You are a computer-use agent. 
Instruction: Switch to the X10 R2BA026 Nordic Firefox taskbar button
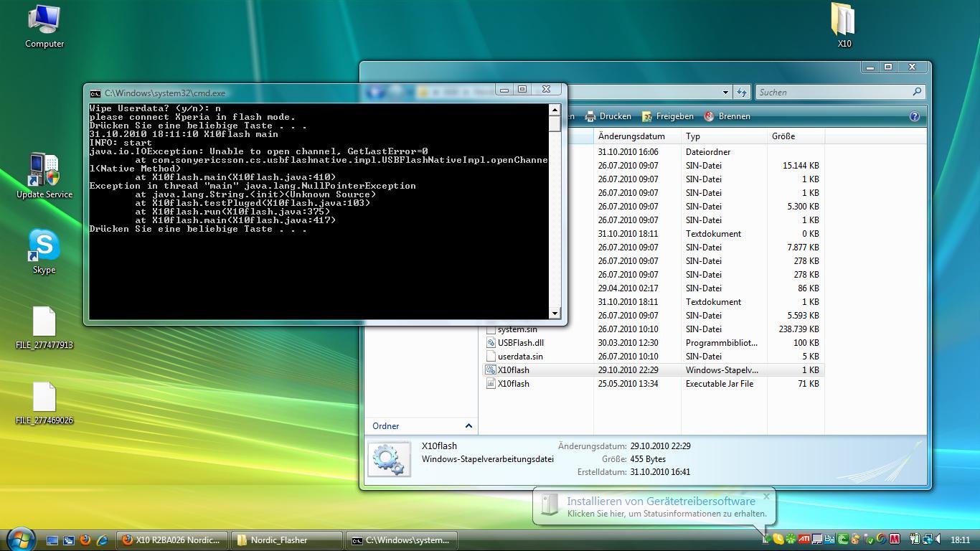(172, 540)
